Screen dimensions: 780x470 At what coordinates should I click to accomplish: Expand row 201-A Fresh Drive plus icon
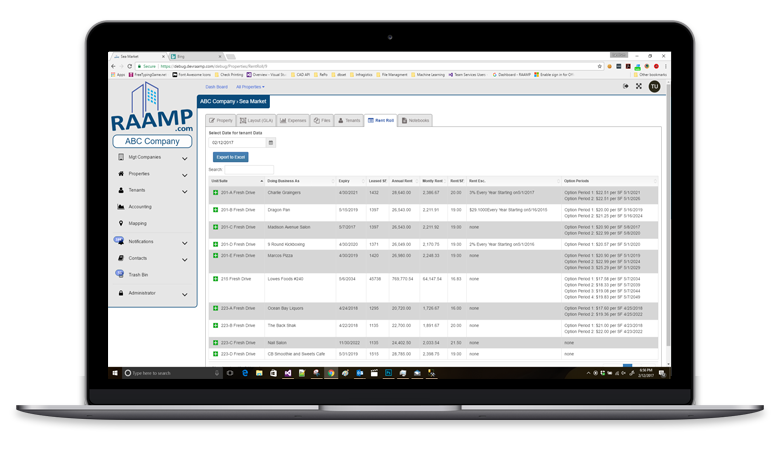coord(215,193)
